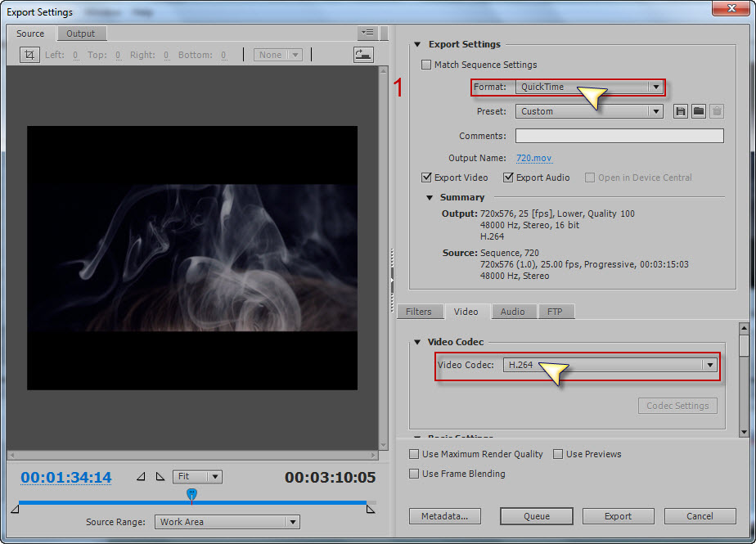The width and height of the screenshot is (756, 544).
Task: Click the Bottom crop value
Action: tap(223, 56)
